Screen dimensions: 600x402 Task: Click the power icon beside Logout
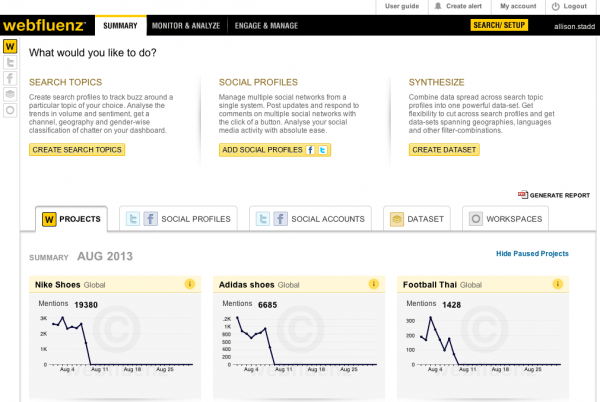(x=556, y=6)
